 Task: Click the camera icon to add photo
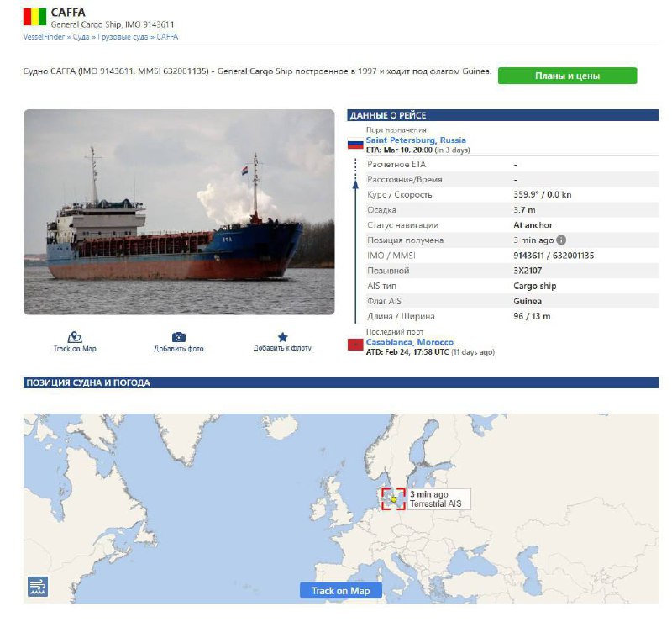178,337
